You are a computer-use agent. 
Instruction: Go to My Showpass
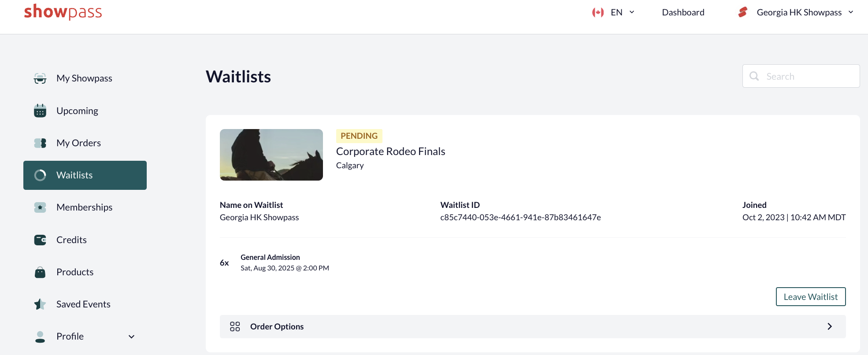click(x=84, y=78)
